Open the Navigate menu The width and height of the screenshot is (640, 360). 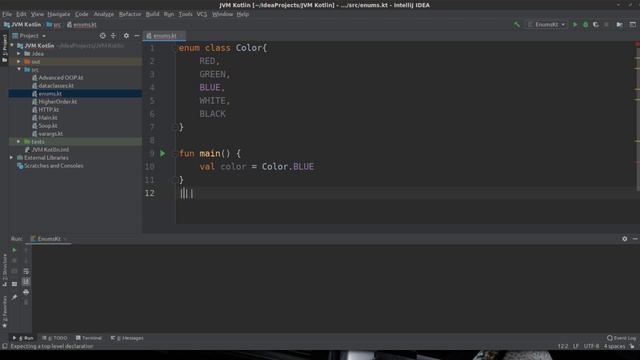[59, 14]
